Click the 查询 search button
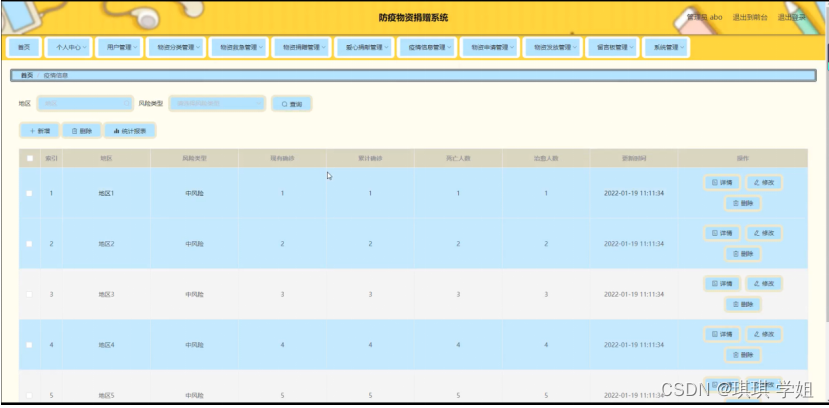Image resolution: width=829 pixels, height=408 pixels. (292, 104)
